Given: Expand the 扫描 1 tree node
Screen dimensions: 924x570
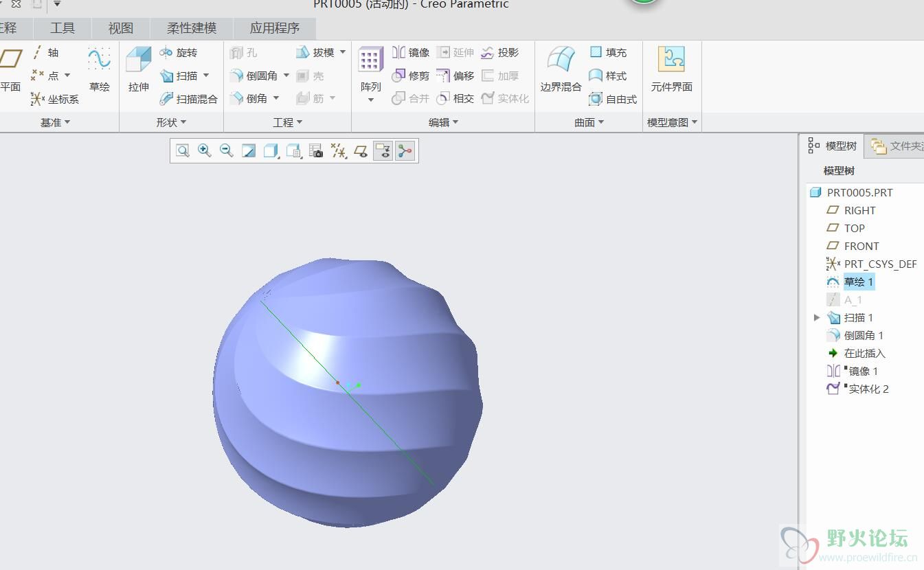Looking at the screenshot, I should pos(817,317).
